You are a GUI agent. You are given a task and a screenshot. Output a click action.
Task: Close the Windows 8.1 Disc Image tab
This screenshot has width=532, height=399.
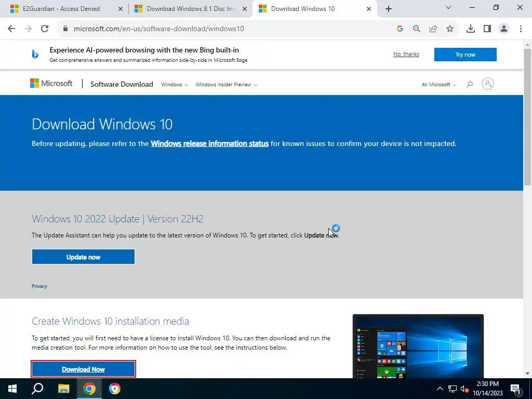(x=245, y=9)
